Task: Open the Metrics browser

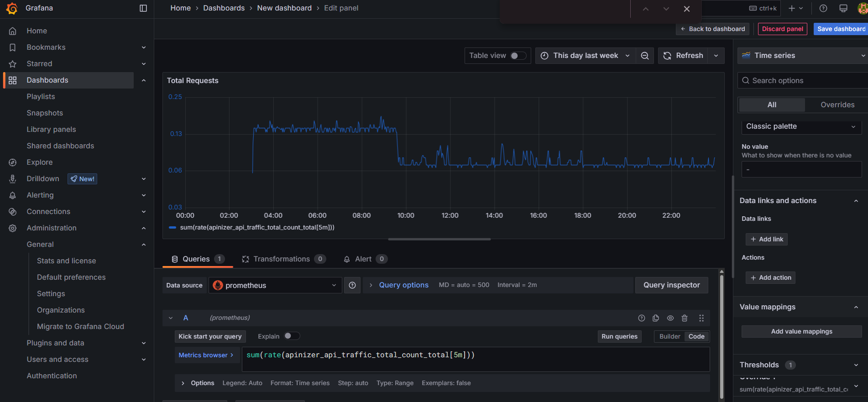Action: [x=206, y=355]
